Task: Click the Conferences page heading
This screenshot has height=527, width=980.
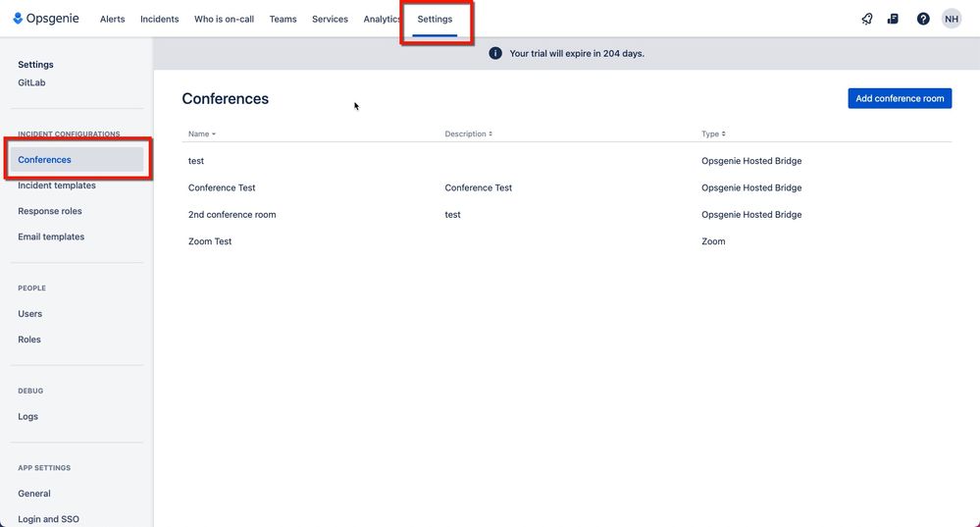Action: 225,99
